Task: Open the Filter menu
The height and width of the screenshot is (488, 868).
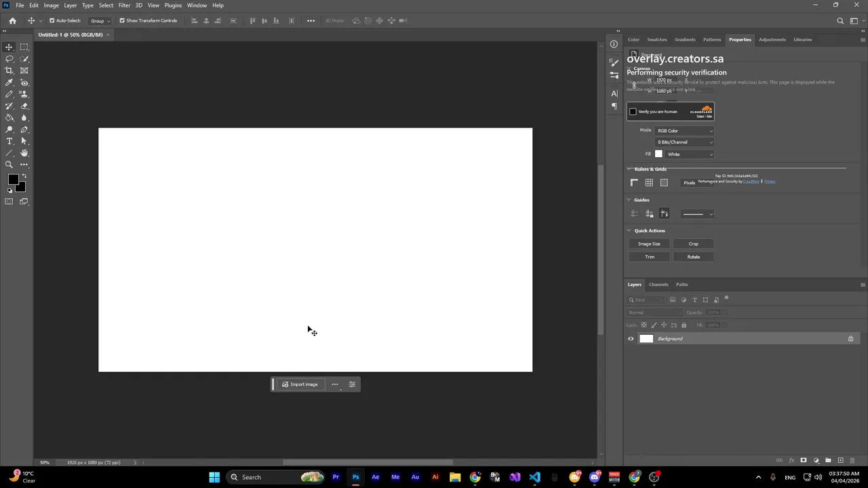Action: coord(124,5)
